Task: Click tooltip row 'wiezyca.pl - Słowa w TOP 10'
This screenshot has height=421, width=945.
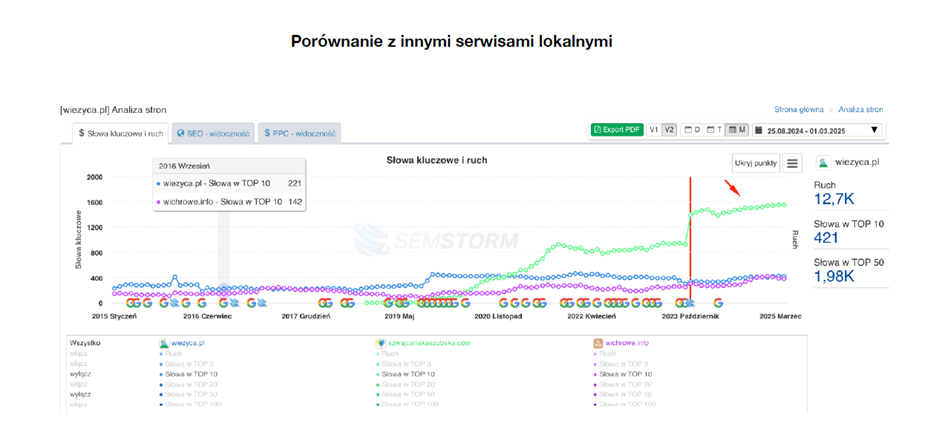Action: (x=230, y=183)
